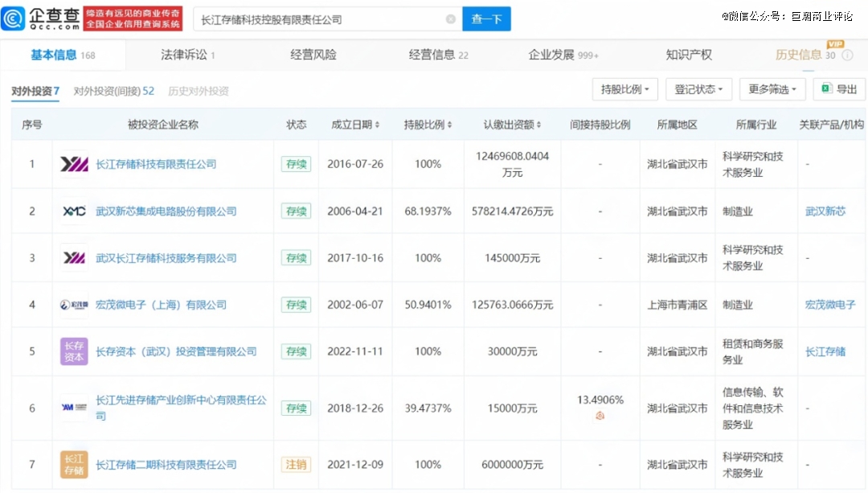
Task: Click the 2018-12-26 date cell
Action: point(355,409)
